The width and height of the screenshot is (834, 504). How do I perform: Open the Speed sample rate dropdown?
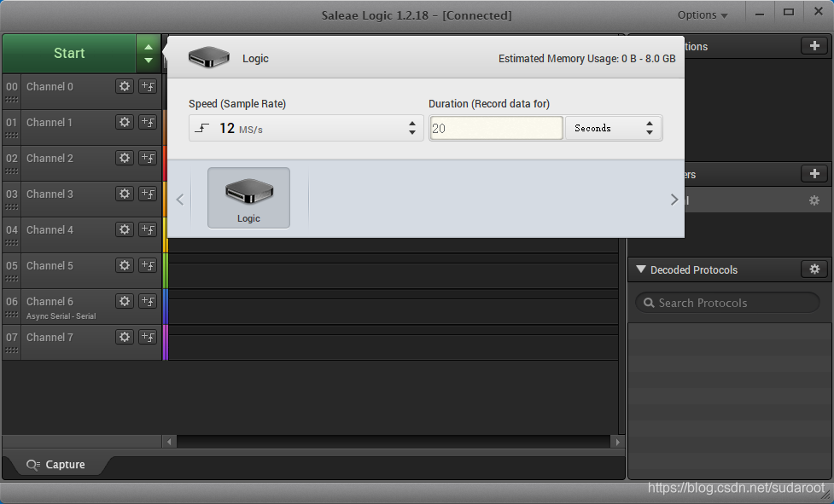pos(306,128)
